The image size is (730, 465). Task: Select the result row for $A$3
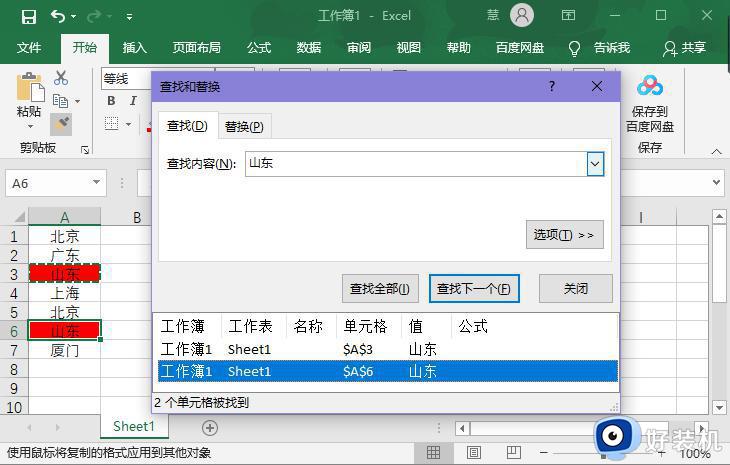pos(388,349)
